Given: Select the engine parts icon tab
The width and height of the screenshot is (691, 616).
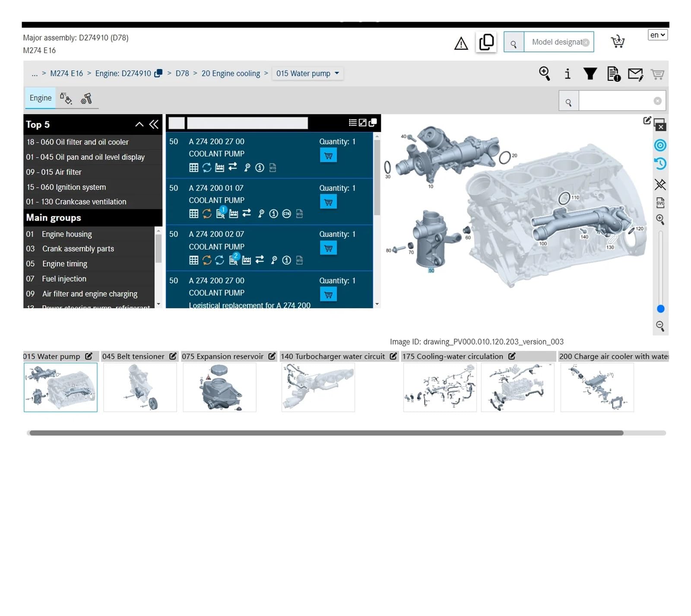Looking at the screenshot, I should pos(86,98).
